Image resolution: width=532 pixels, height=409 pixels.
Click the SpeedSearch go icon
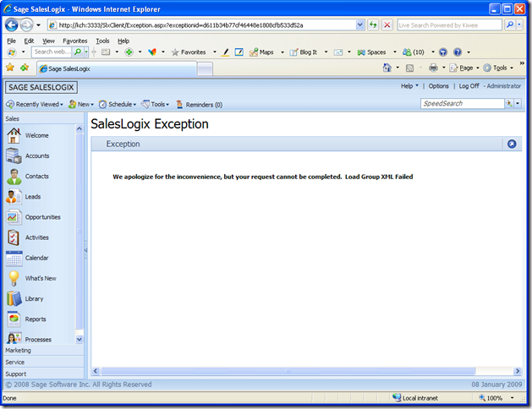coord(509,104)
